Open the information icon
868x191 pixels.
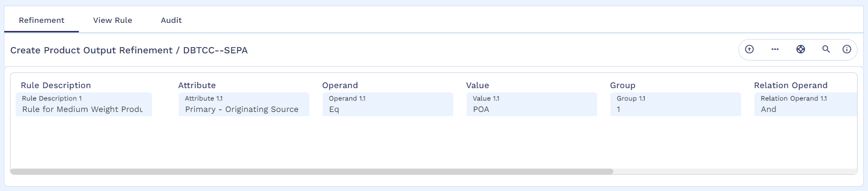tap(847, 49)
